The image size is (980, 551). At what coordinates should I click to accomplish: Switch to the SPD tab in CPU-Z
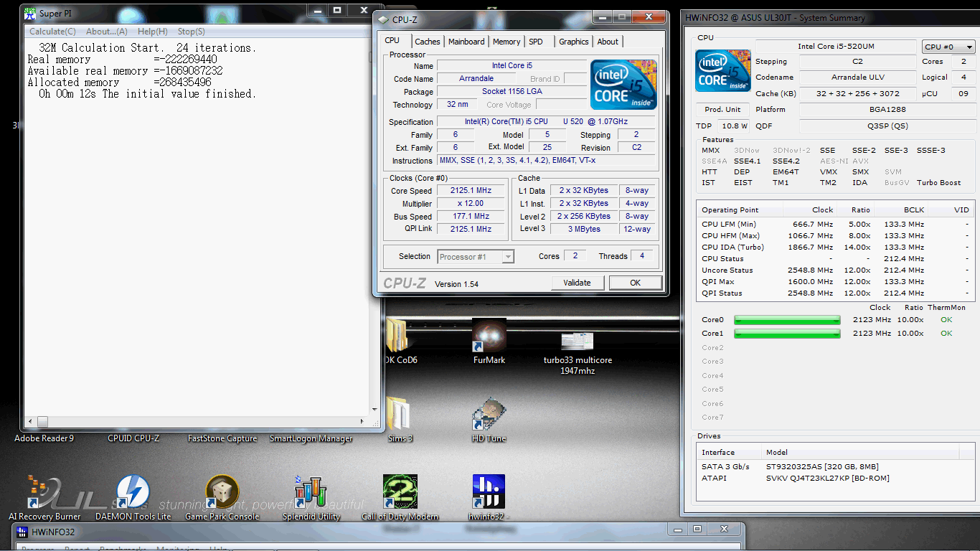click(536, 42)
